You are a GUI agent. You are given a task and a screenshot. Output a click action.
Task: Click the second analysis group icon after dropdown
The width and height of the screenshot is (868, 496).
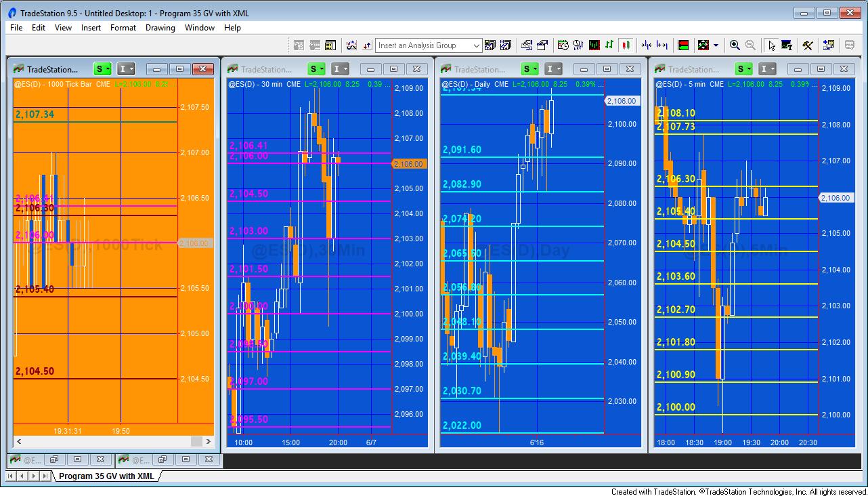(x=506, y=45)
